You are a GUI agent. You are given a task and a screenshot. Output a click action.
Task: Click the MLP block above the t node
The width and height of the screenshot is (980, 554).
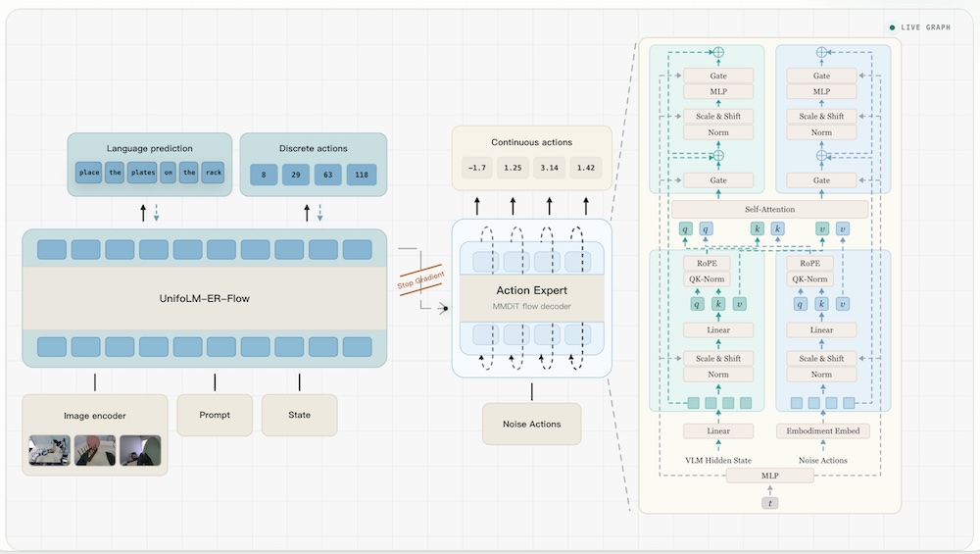point(770,476)
